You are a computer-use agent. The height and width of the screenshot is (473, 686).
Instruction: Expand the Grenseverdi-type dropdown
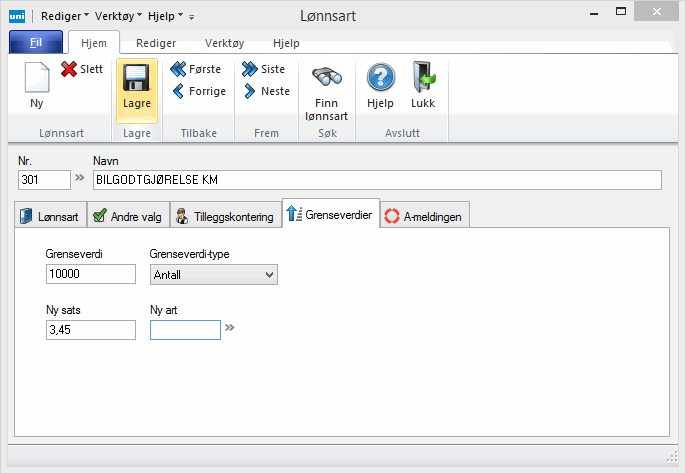point(267,275)
